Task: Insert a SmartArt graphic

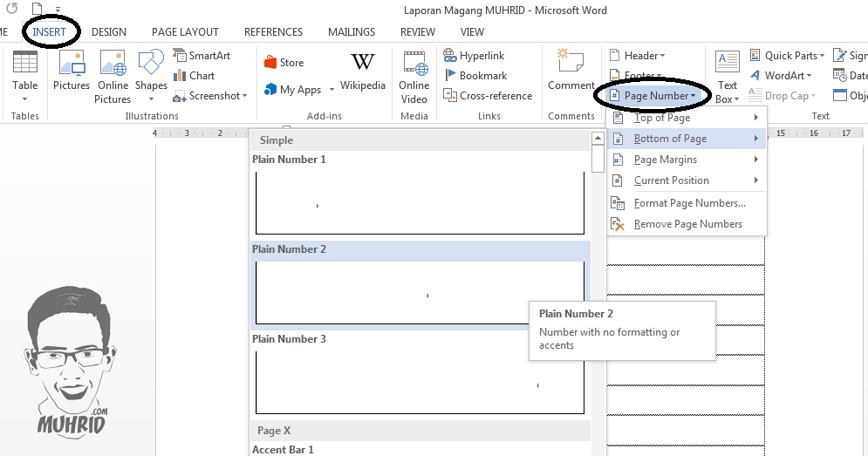Action: [x=202, y=56]
